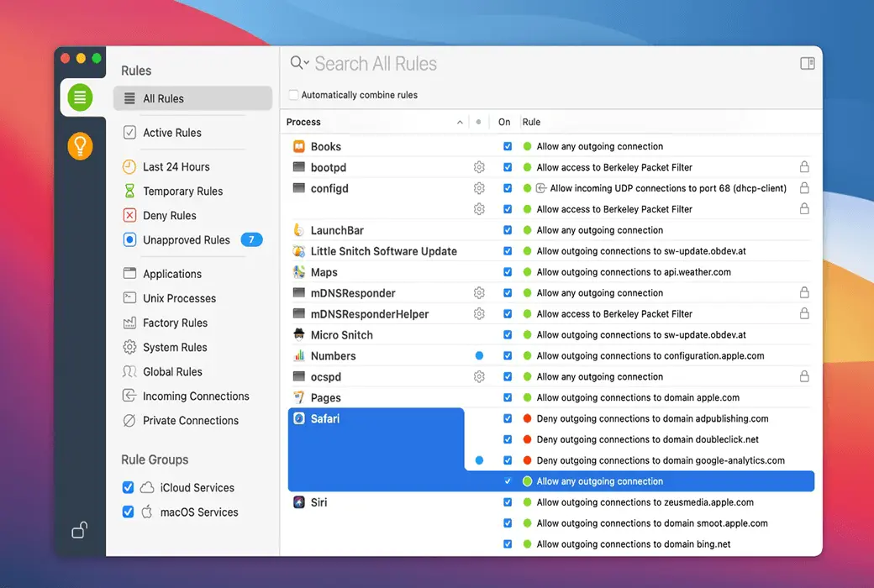The image size is (874, 588).
Task: Disable the Books rule checkbox
Action: click(x=508, y=147)
